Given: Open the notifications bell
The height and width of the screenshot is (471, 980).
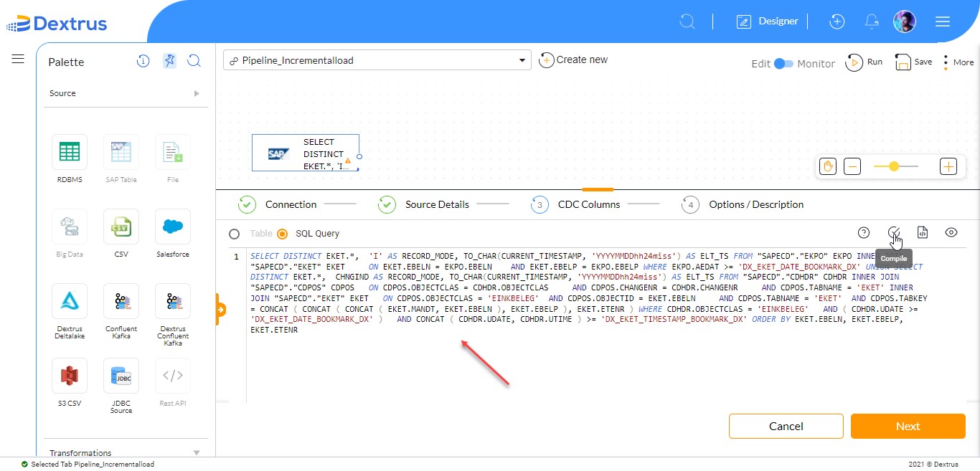Looking at the screenshot, I should (x=872, y=22).
